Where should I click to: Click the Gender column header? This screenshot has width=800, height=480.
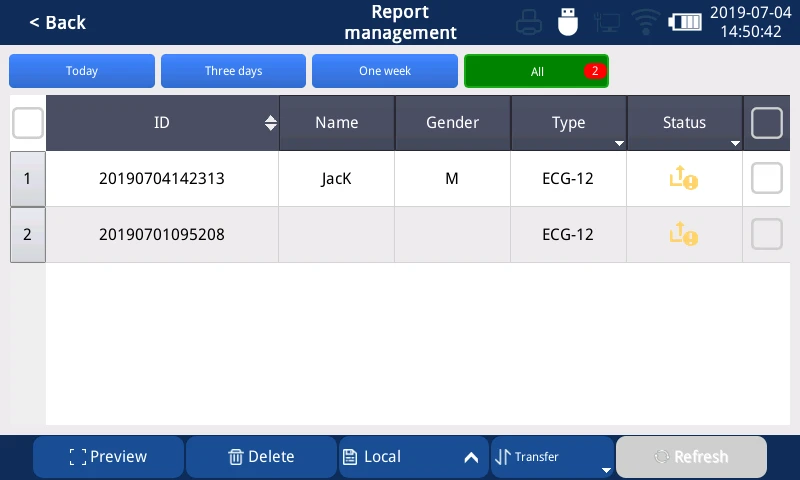click(453, 123)
